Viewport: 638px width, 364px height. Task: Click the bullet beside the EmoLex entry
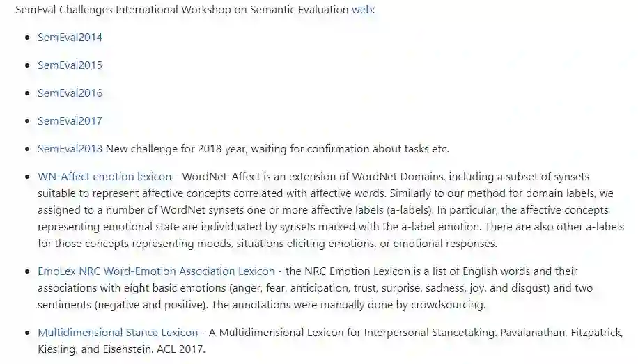27,271
